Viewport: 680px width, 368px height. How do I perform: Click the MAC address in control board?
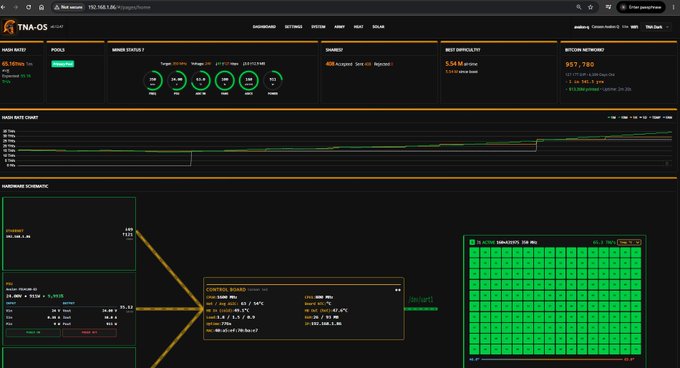(232, 330)
